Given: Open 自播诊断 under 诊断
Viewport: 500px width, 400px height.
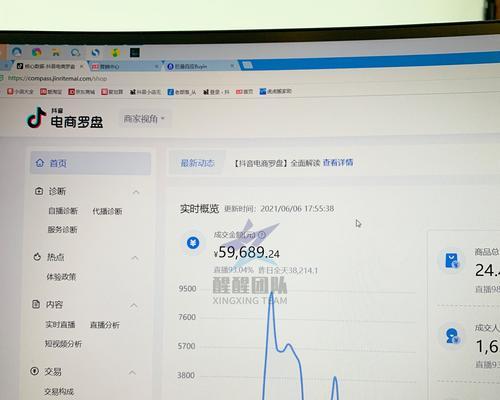Looking at the screenshot, I should (63, 211).
